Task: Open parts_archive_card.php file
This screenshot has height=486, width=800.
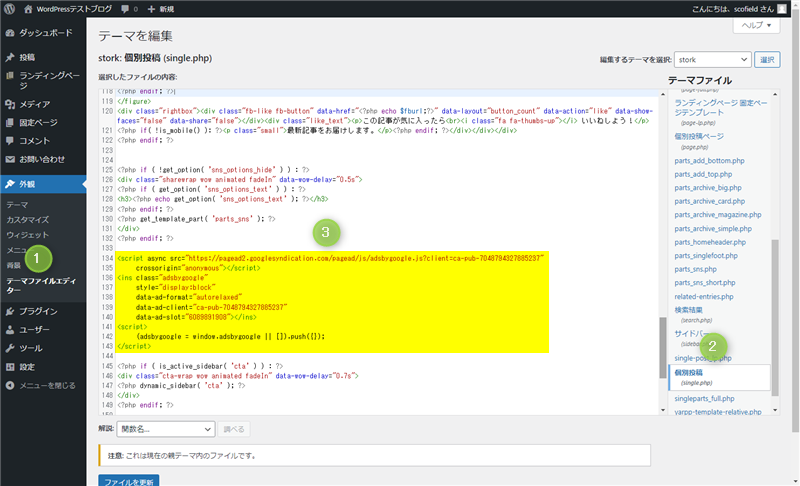Action: pos(709,201)
